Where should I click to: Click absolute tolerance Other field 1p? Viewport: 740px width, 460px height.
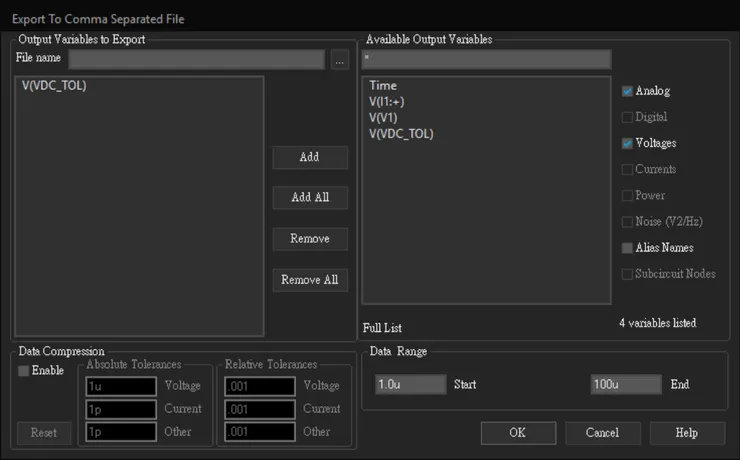click(x=121, y=432)
